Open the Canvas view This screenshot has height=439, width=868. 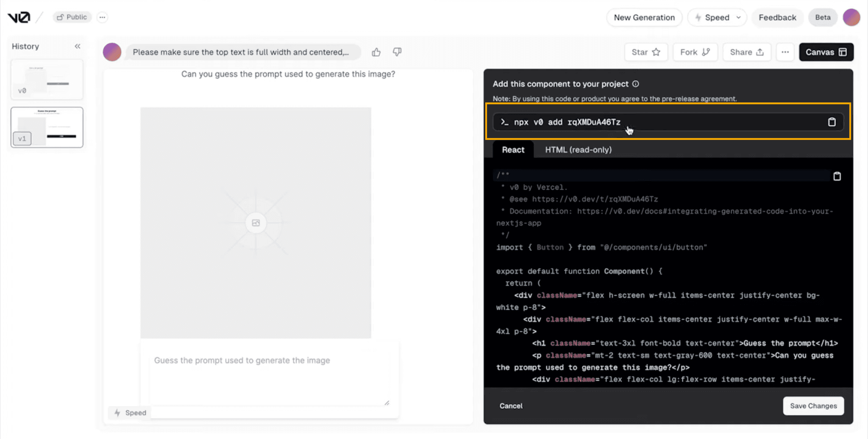(x=826, y=52)
